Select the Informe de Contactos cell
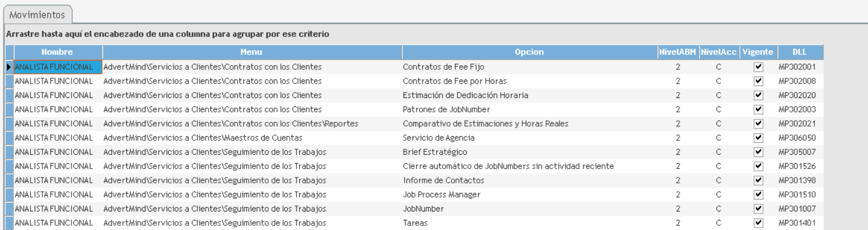Viewport: 868px width, 230px height. (x=529, y=181)
